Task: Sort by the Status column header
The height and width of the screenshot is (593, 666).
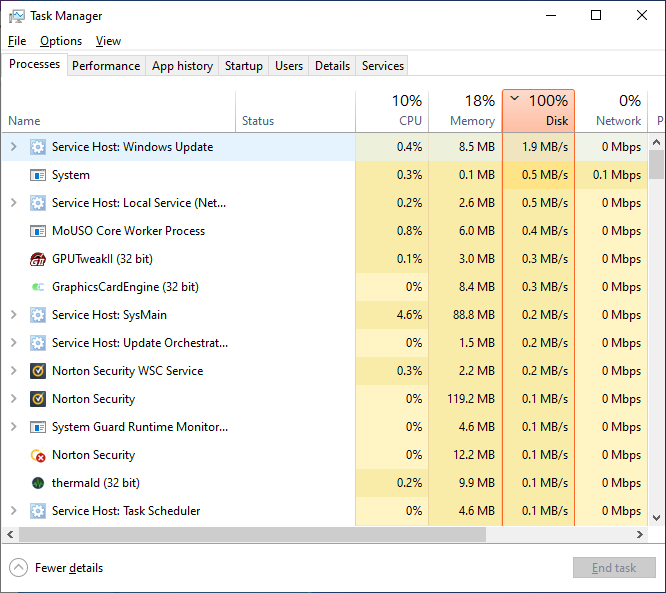Action: [295, 111]
